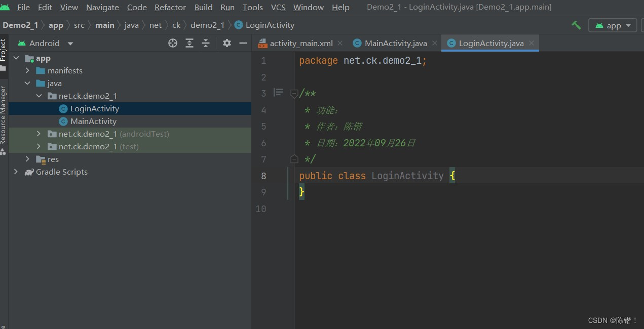This screenshot has width=644, height=329.
Task: Expand the manifests folder
Action: pyautogui.click(x=28, y=71)
